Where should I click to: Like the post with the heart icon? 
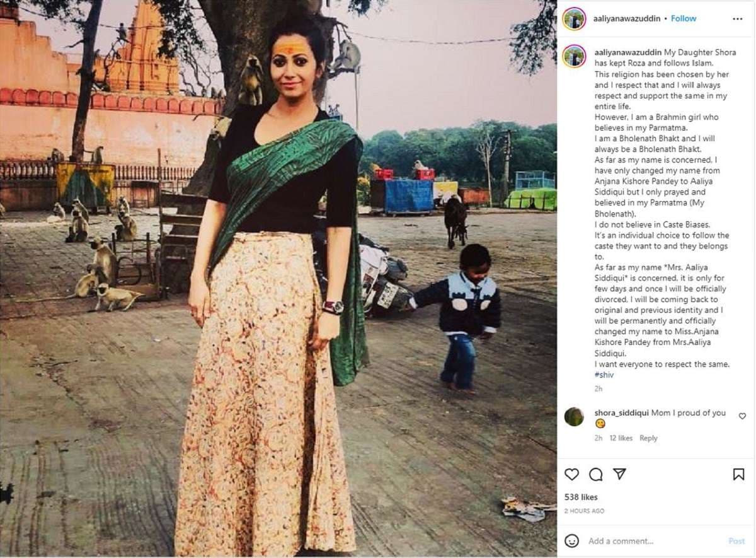point(571,474)
